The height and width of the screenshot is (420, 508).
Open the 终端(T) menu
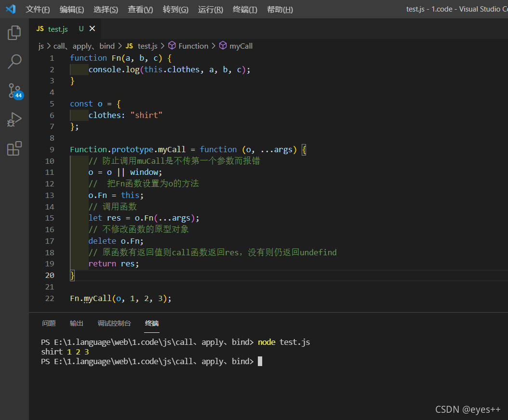[x=245, y=9]
